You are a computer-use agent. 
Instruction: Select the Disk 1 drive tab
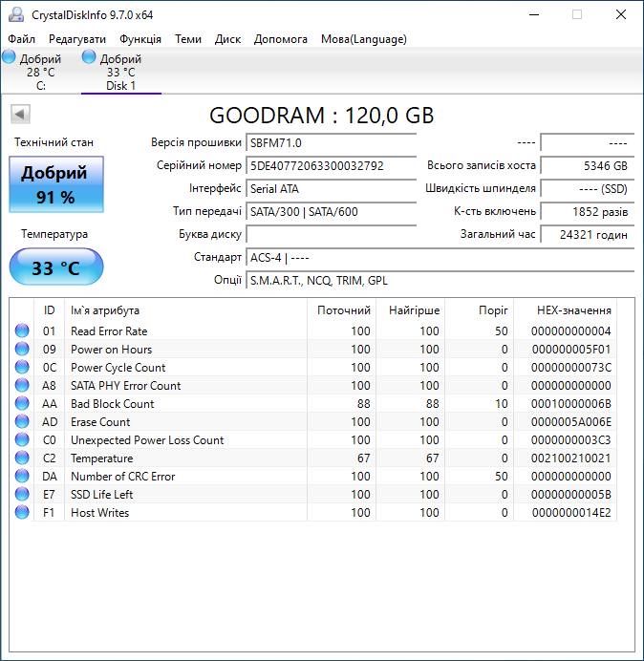(x=121, y=72)
